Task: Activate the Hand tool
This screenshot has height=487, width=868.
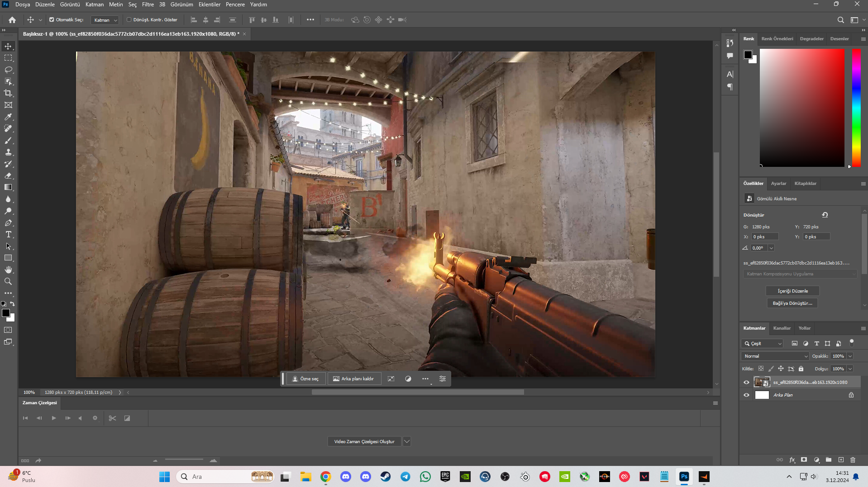Action: pos(8,270)
